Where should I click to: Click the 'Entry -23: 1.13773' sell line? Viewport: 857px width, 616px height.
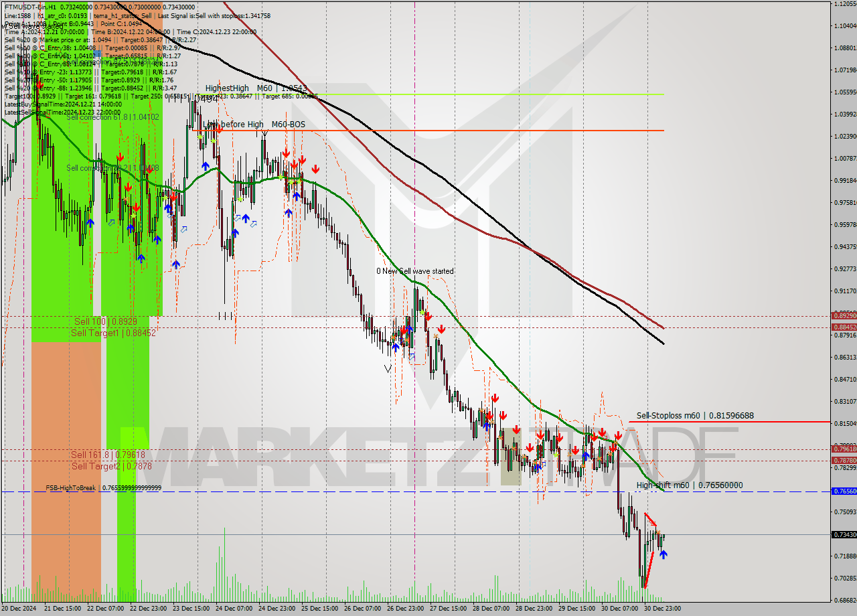point(90,72)
